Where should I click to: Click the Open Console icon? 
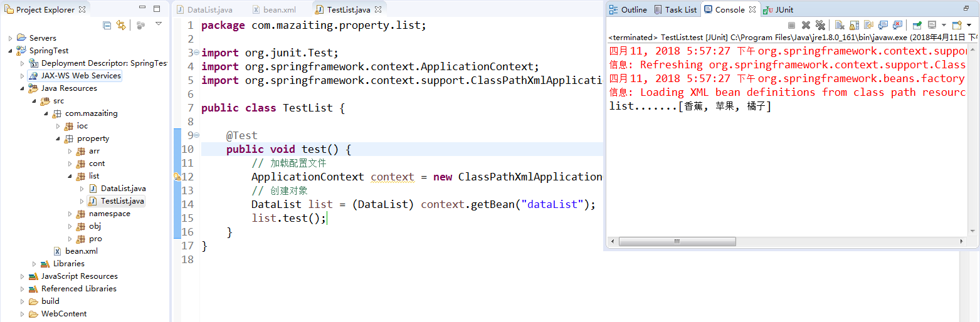(957, 25)
